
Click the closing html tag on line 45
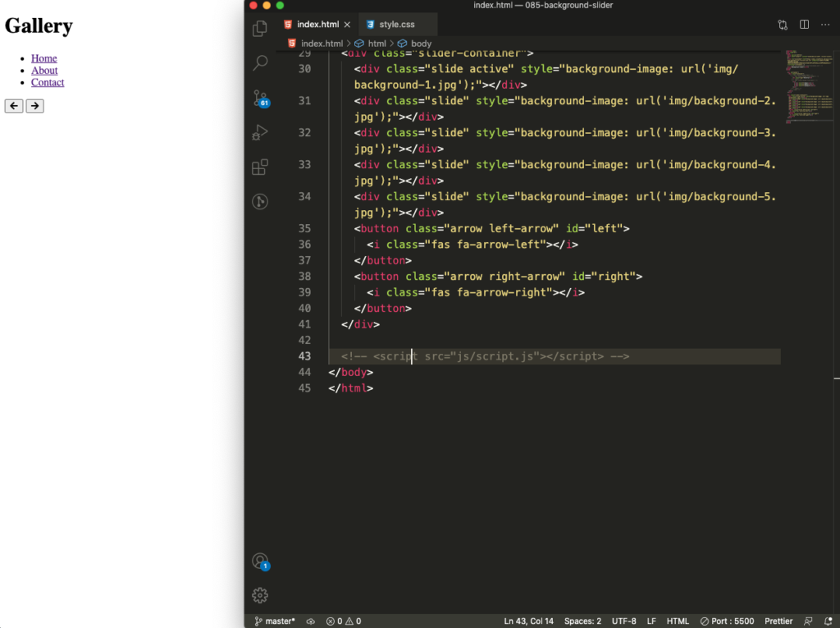point(351,388)
